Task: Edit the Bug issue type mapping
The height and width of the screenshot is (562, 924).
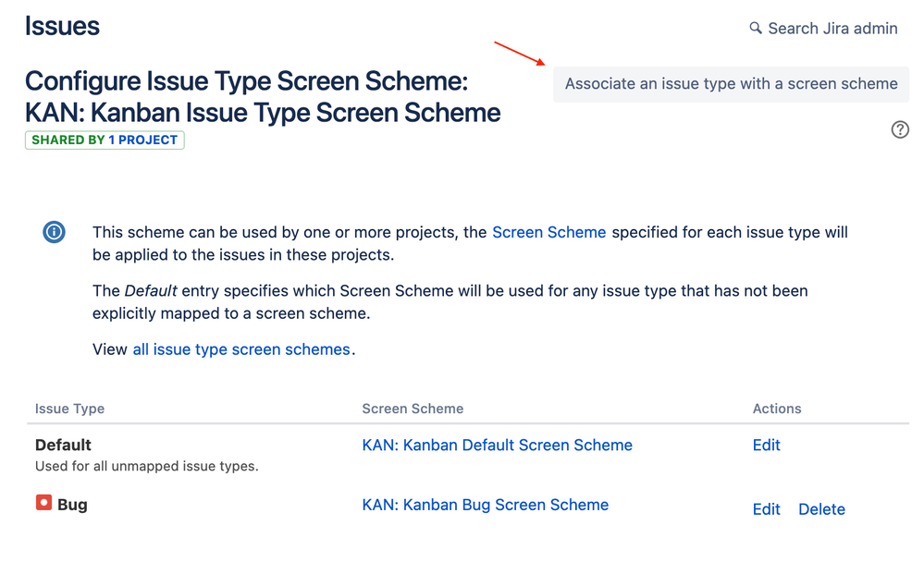Action: (766, 509)
